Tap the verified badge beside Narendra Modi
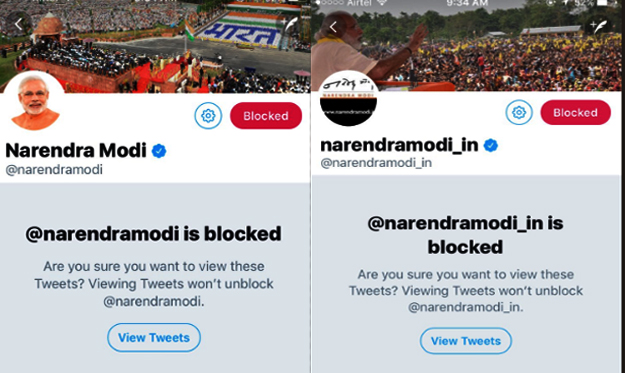 pyautogui.click(x=159, y=151)
